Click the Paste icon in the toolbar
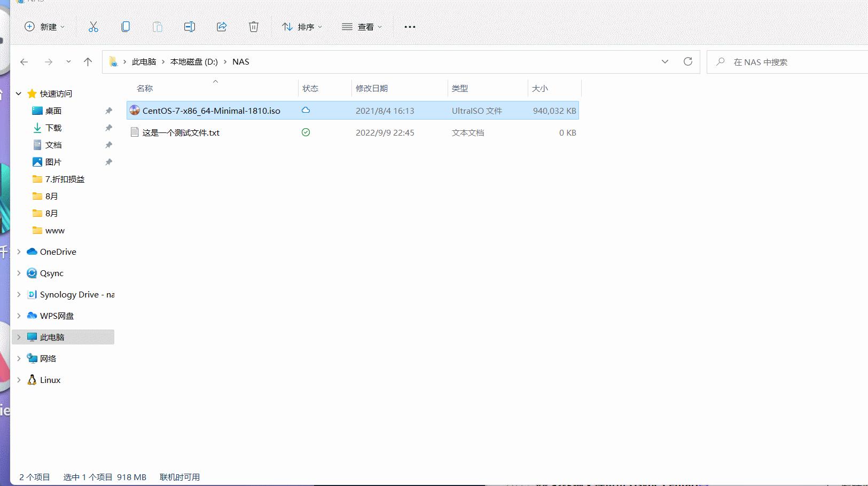The image size is (868, 486). tap(158, 27)
